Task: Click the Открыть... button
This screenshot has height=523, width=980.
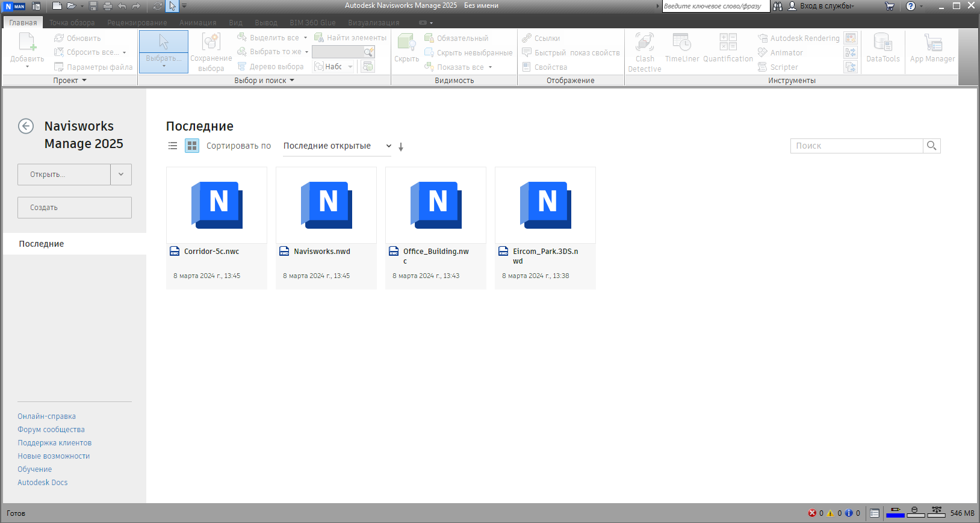Action: click(64, 175)
